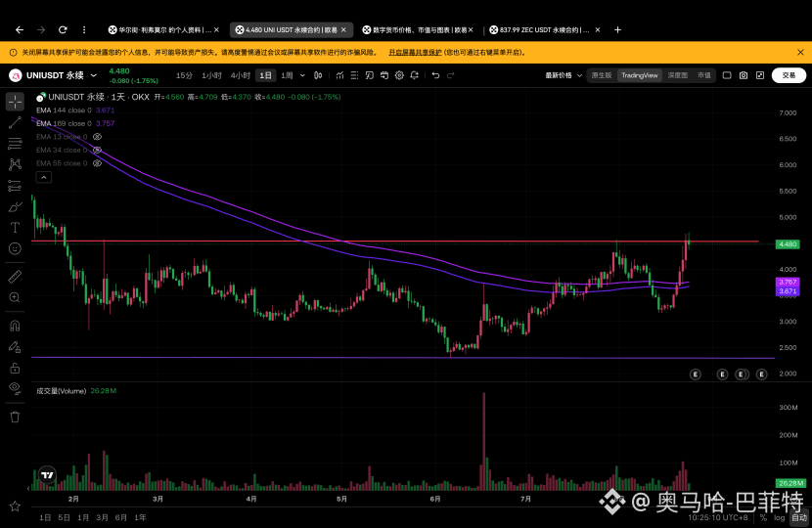This screenshot has width=812, height=528.
Task: Show hidden EMA 55 indicator
Action: coord(97,163)
